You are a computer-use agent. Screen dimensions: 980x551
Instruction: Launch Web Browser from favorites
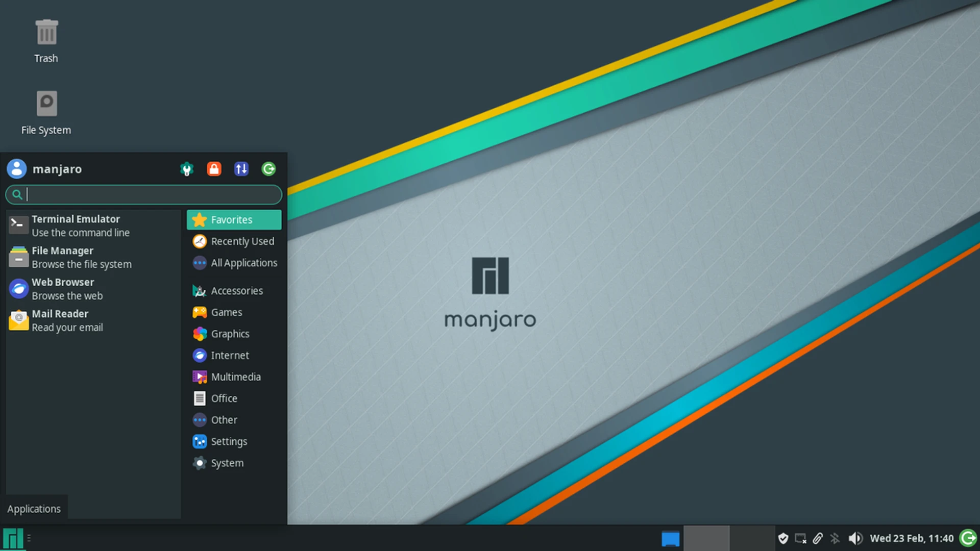(94, 289)
